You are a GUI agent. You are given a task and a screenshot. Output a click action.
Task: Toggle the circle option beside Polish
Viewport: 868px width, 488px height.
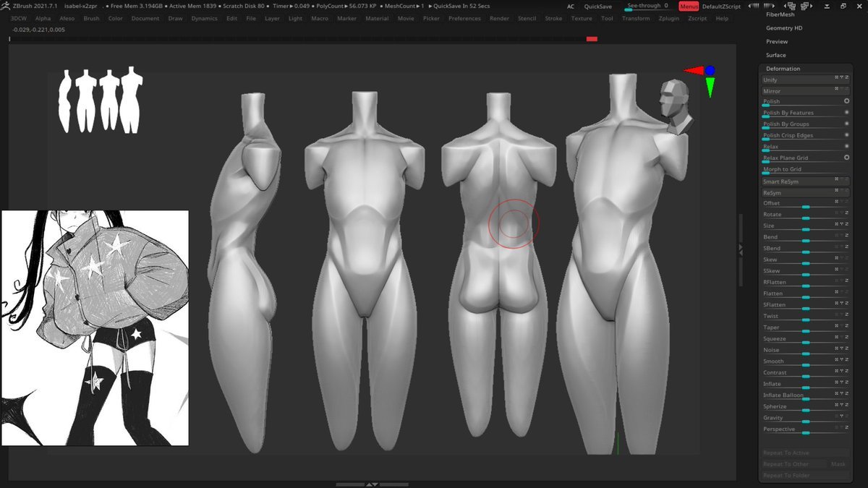click(x=846, y=101)
